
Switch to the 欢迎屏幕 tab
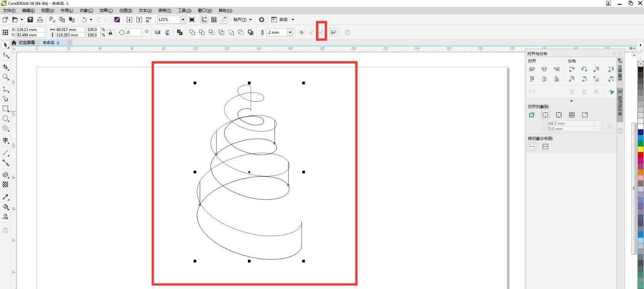tap(27, 43)
